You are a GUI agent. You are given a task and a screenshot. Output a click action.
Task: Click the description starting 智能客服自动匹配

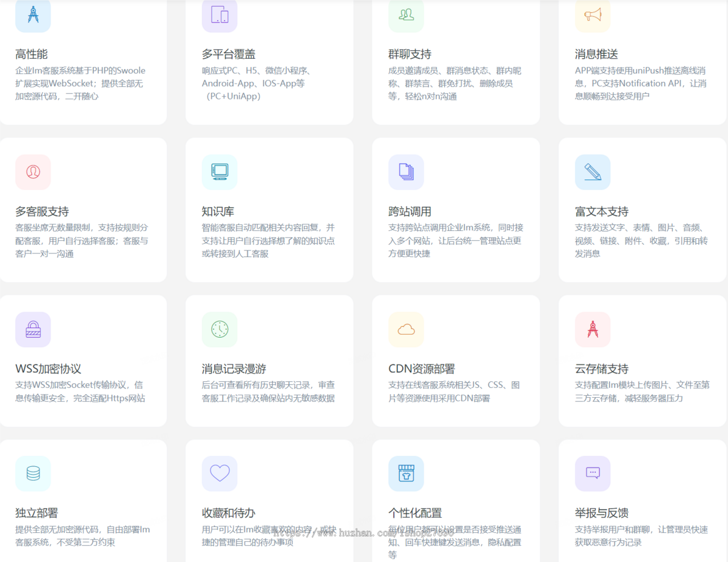point(268,241)
